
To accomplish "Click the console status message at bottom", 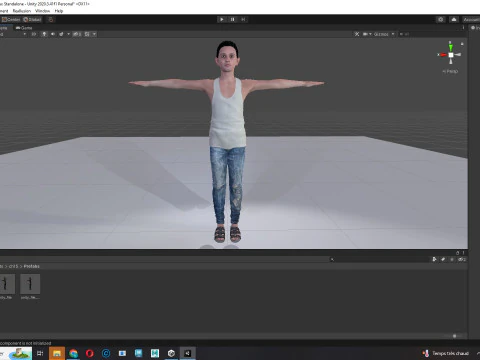I will (26, 343).
